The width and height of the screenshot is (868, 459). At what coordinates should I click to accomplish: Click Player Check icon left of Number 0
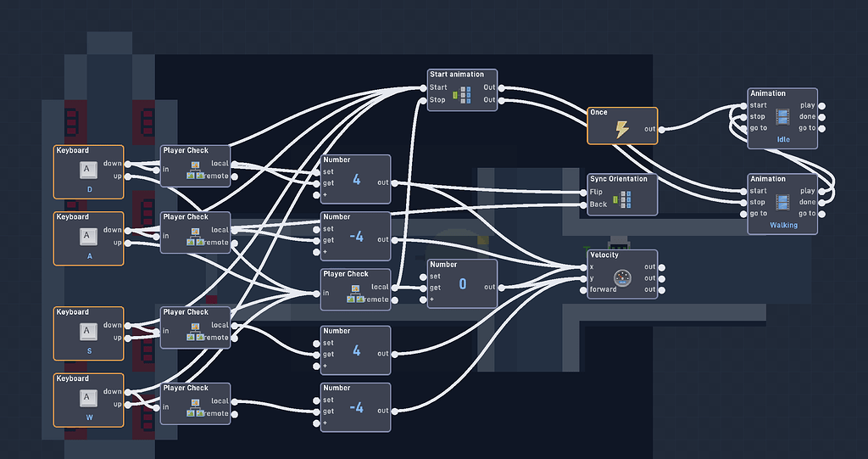pos(355,294)
